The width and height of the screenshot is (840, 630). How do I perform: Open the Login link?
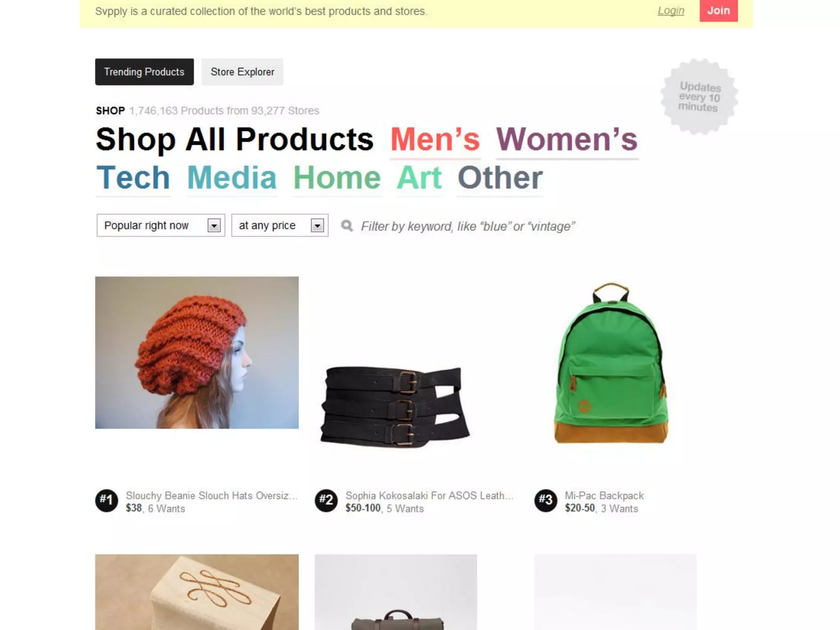pyautogui.click(x=671, y=11)
